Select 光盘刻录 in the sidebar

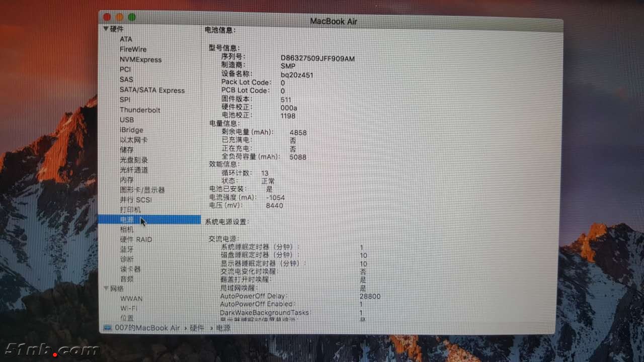134,160
